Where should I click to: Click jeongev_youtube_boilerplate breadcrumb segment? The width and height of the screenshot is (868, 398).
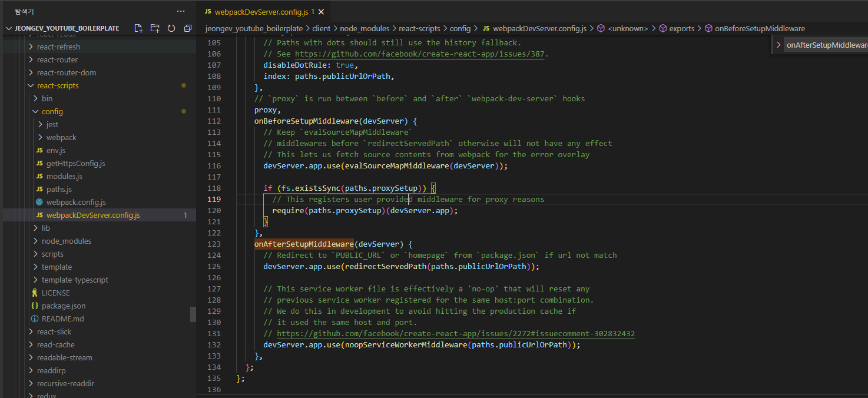[x=254, y=28]
